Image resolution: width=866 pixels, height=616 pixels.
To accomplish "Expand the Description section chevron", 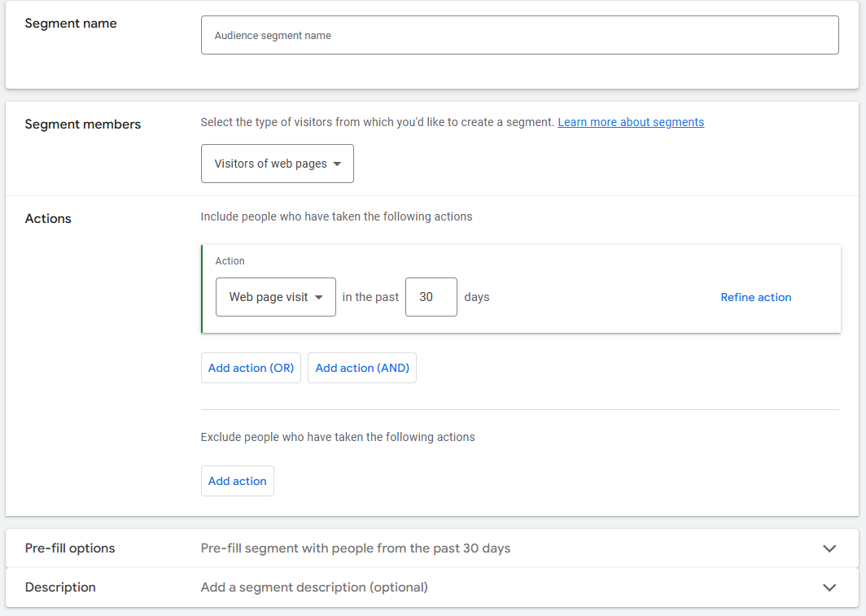I will (829, 588).
